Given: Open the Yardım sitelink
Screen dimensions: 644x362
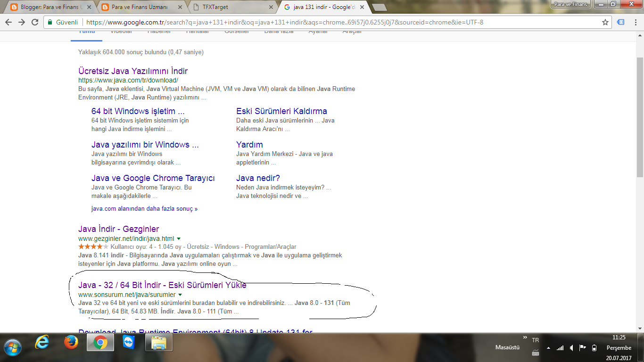Looking at the screenshot, I should 249,145.
